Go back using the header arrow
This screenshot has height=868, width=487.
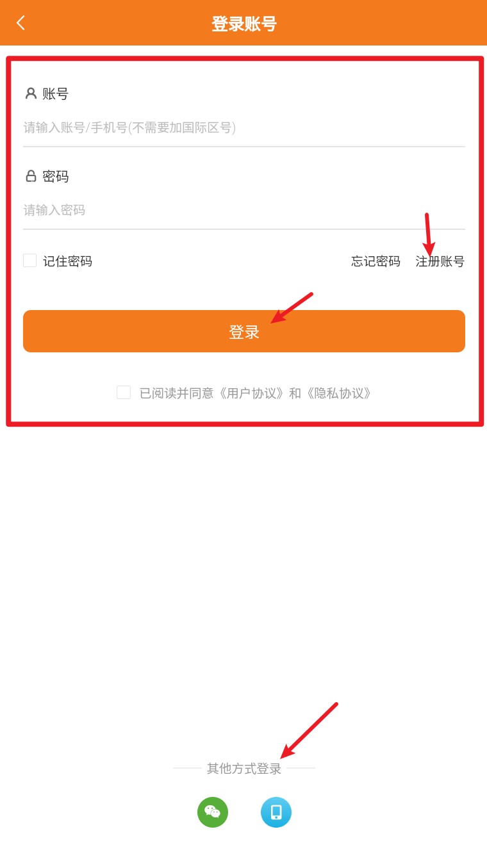tap(21, 23)
